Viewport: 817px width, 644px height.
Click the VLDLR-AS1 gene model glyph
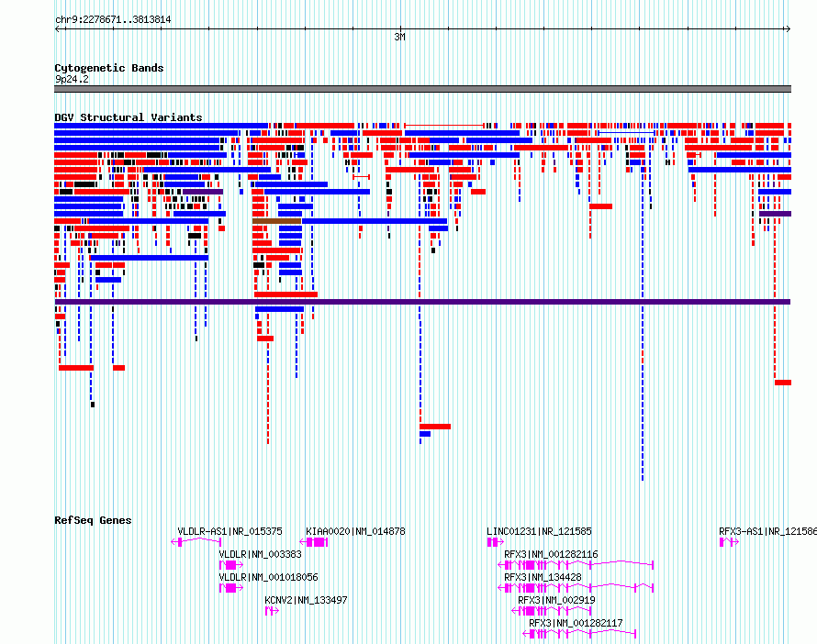point(196,542)
